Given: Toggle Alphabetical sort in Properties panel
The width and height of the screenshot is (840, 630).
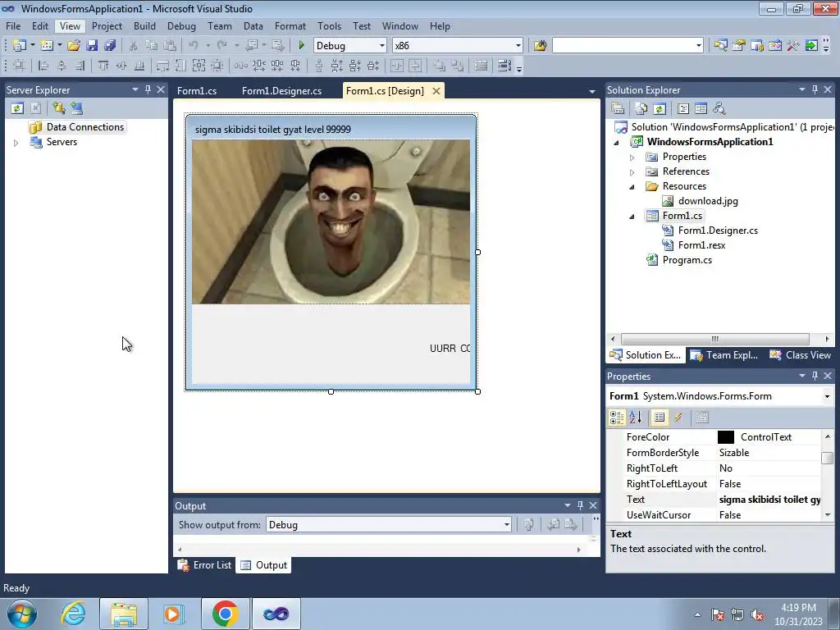Looking at the screenshot, I should tap(636, 418).
